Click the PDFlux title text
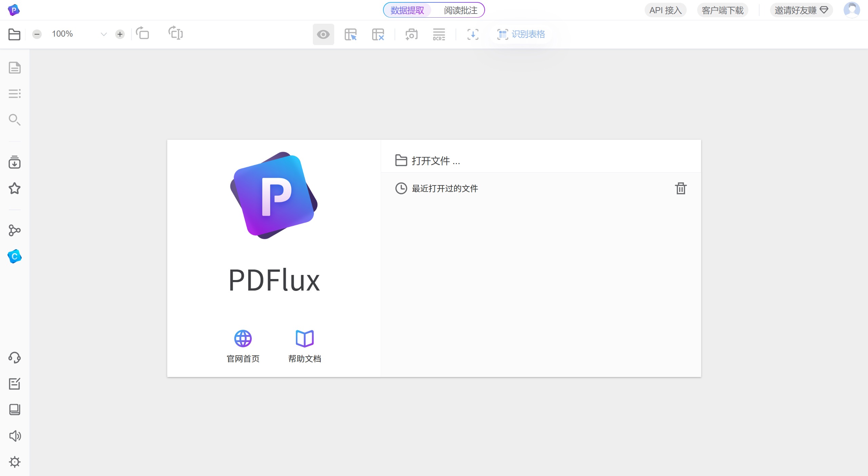 pyautogui.click(x=274, y=280)
